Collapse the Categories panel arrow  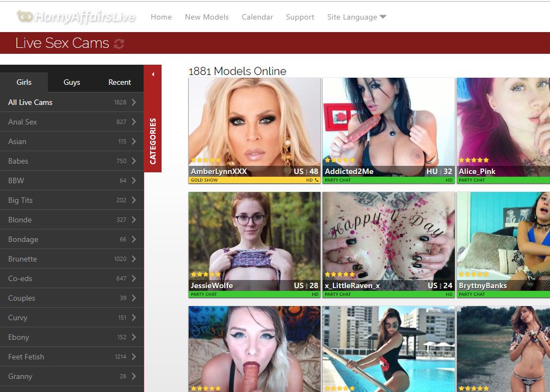153,74
